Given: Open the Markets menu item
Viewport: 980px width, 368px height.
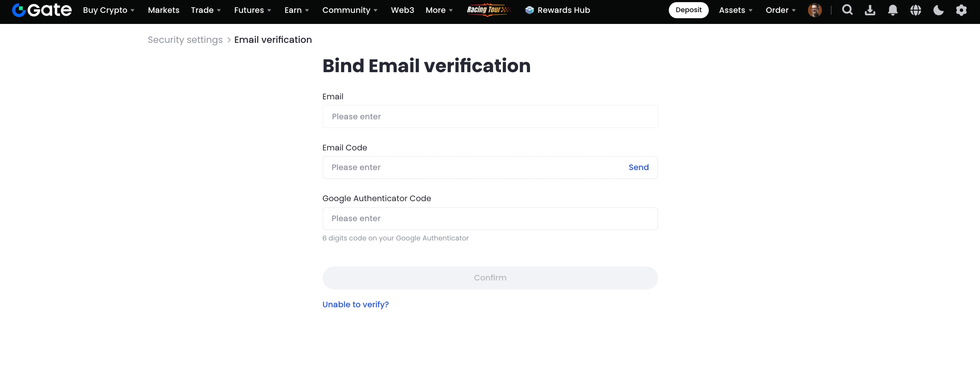Looking at the screenshot, I should (x=163, y=10).
